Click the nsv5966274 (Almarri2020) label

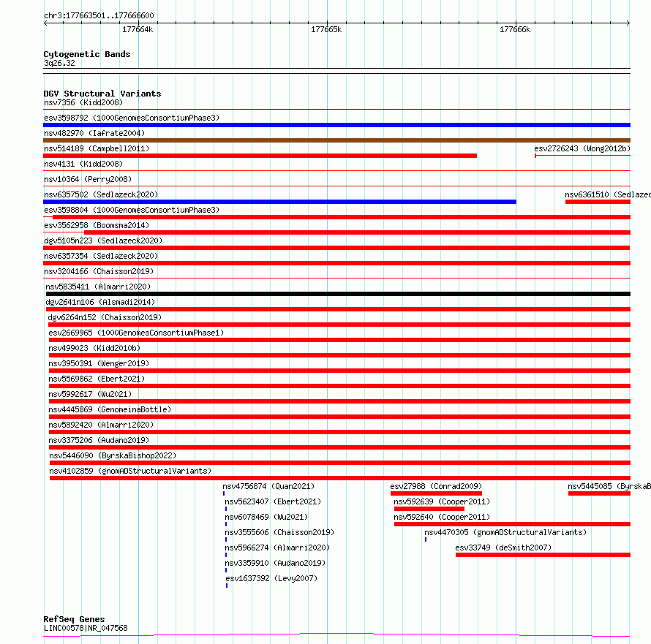coord(277,548)
